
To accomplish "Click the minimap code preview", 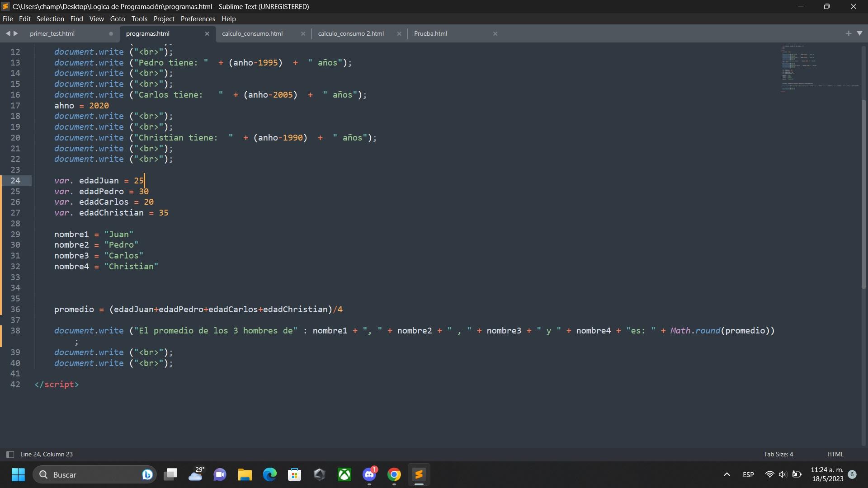I will 819,68.
